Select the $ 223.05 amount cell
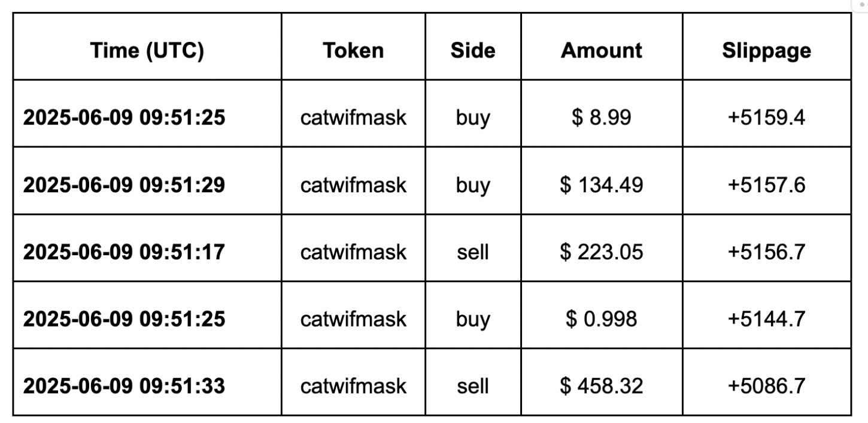This screenshot has width=868, height=423. click(x=602, y=252)
